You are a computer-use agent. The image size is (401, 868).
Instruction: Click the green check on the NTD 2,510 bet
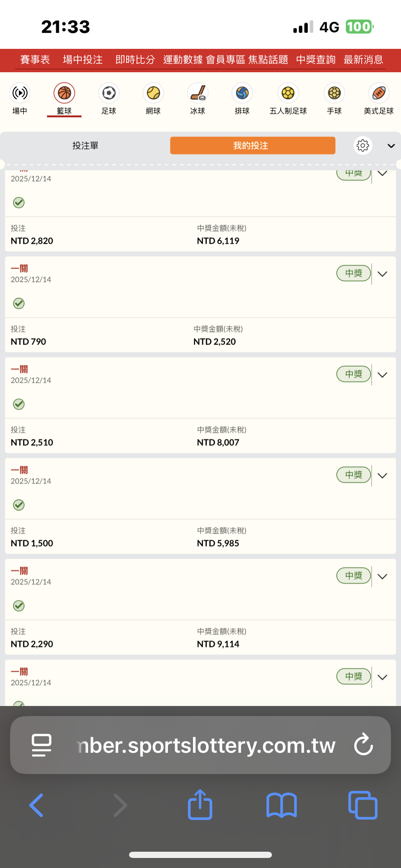19,404
